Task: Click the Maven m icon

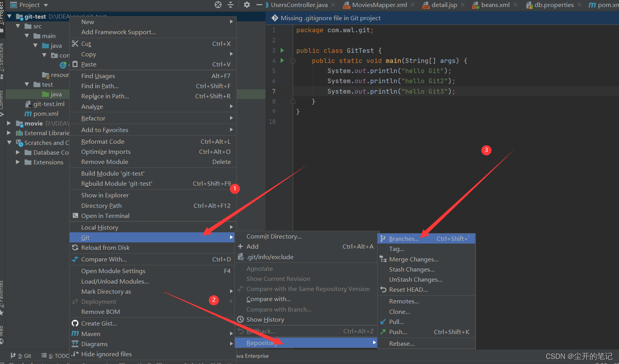Action: tap(75, 334)
